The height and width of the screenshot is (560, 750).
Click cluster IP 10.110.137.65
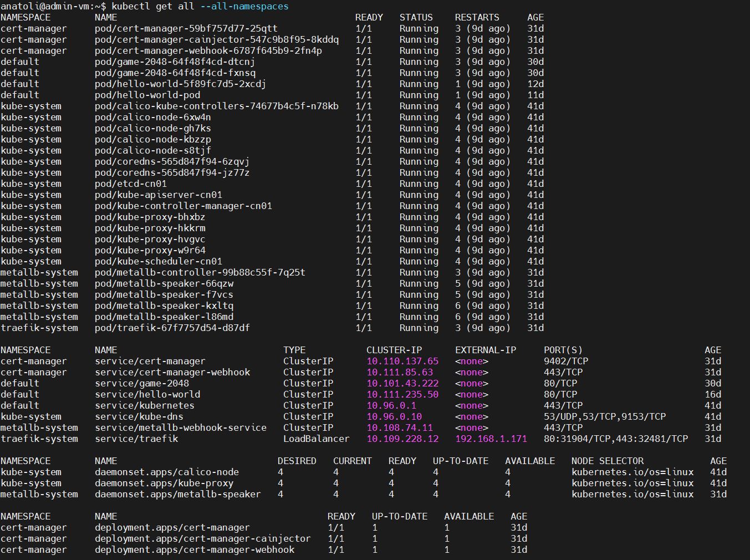[402, 361]
